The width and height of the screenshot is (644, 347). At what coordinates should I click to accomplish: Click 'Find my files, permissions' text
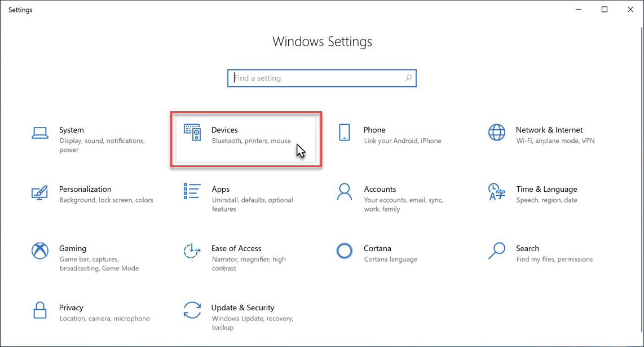pyautogui.click(x=554, y=259)
